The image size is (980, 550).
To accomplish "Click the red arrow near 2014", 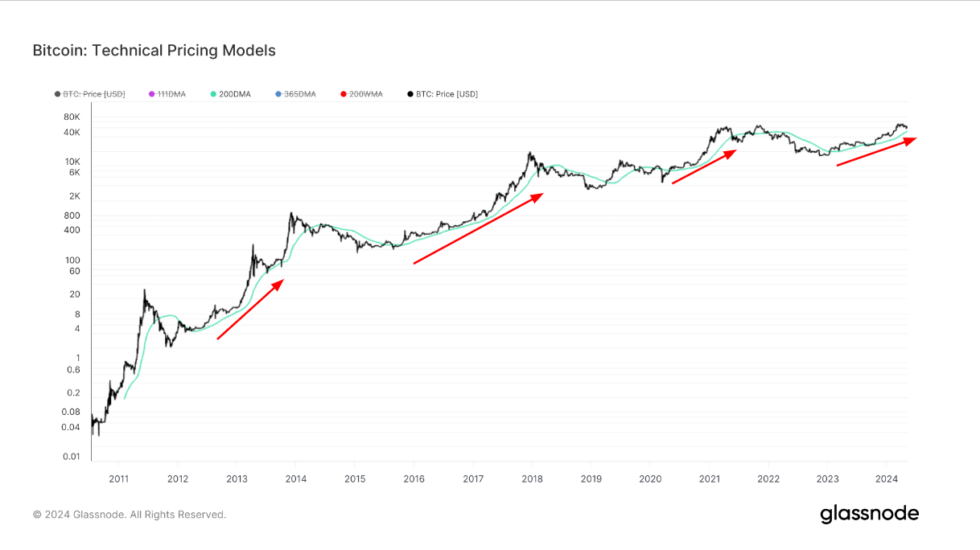I will (250, 310).
